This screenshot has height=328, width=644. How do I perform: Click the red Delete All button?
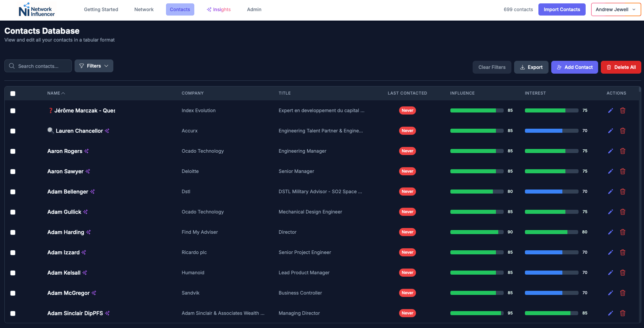tap(621, 67)
